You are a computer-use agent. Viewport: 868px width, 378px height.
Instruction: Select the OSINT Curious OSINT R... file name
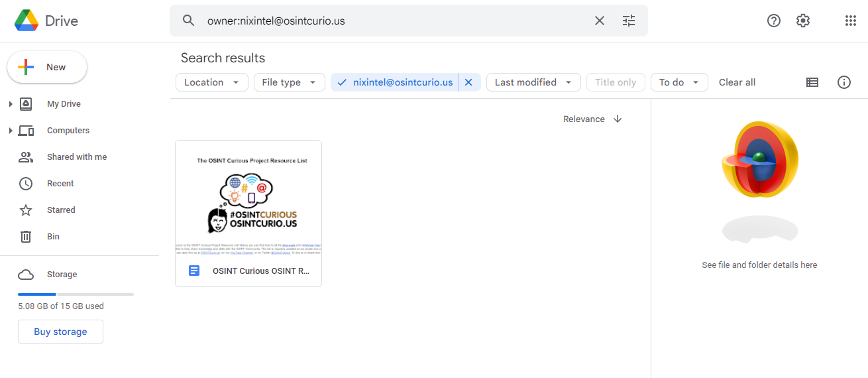click(x=261, y=271)
